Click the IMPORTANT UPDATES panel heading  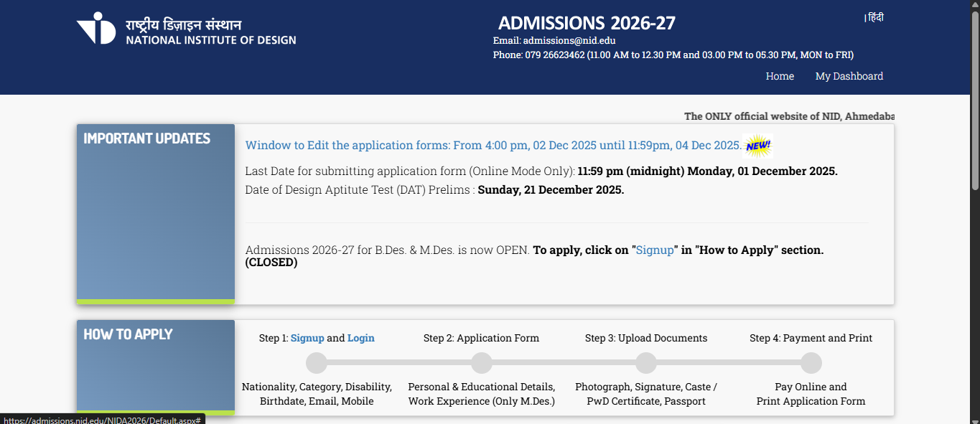point(147,138)
